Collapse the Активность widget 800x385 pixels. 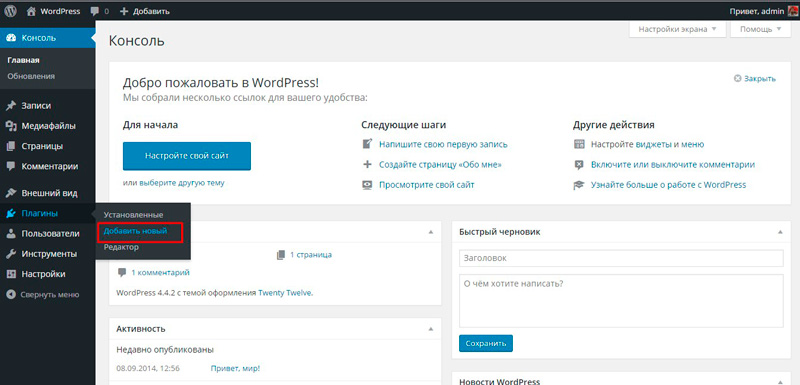[431, 329]
